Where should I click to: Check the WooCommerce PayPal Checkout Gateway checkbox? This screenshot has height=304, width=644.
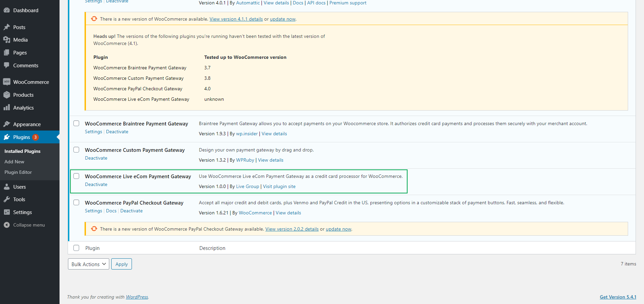[x=76, y=202]
